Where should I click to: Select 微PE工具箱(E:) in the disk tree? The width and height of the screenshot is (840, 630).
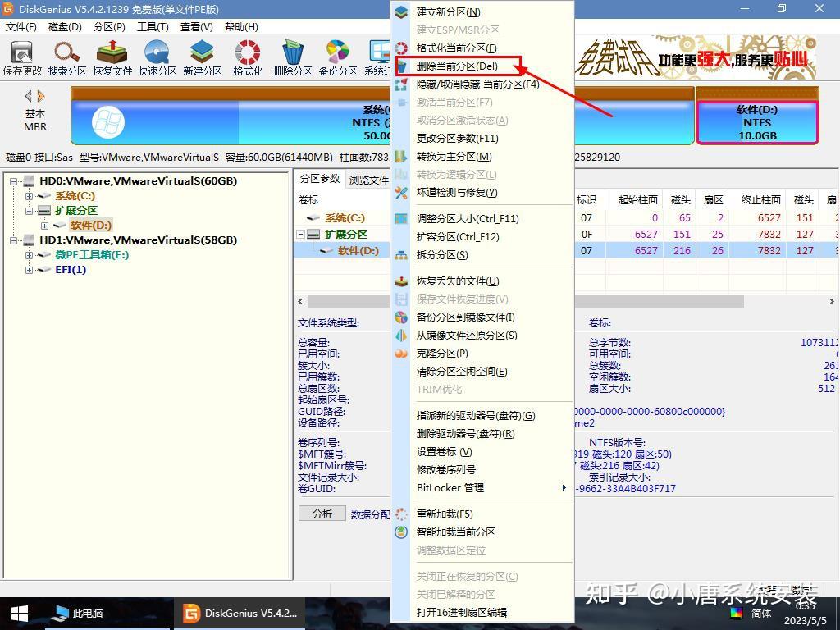pos(92,254)
